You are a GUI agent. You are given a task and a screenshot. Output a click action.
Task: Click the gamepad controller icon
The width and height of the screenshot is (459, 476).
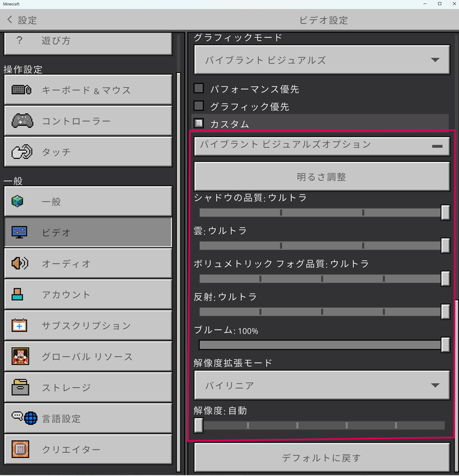tap(22, 121)
